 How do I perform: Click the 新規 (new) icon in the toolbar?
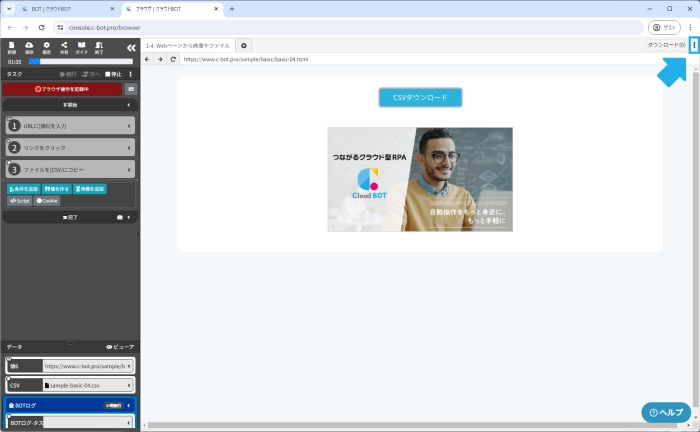click(x=11, y=47)
